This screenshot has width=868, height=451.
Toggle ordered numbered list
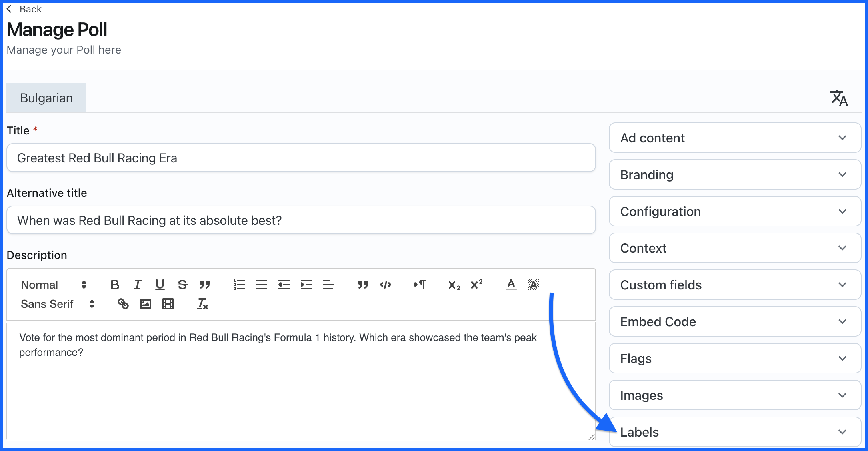coord(239,285)
